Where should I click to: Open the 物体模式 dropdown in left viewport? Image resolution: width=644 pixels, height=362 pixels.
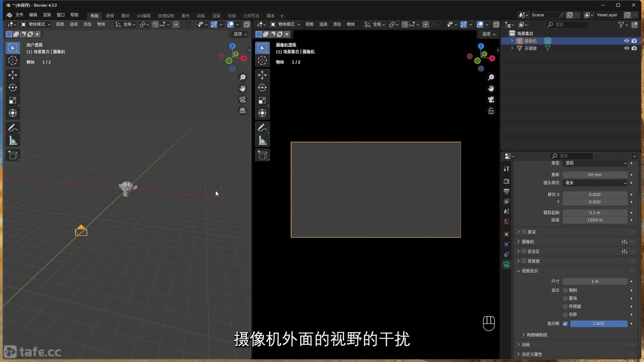(x=36, y=24)
